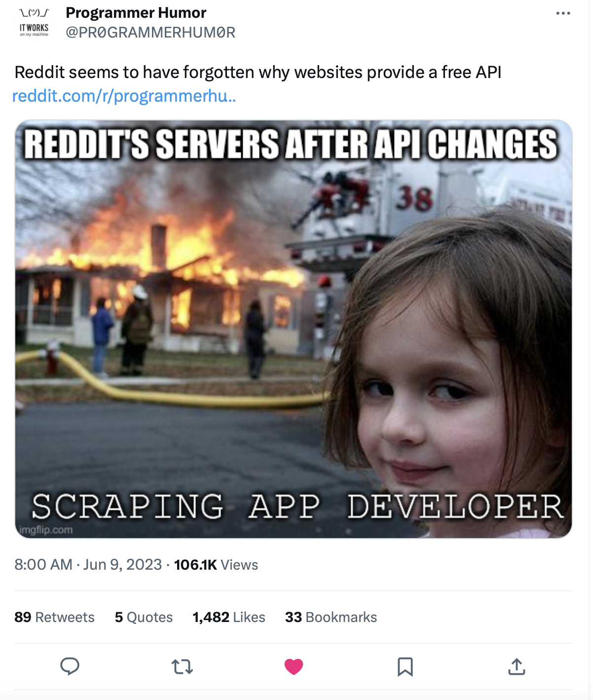Click the Jun 9, 2023 date
593x700 pixels.
[x=122, y=564]
